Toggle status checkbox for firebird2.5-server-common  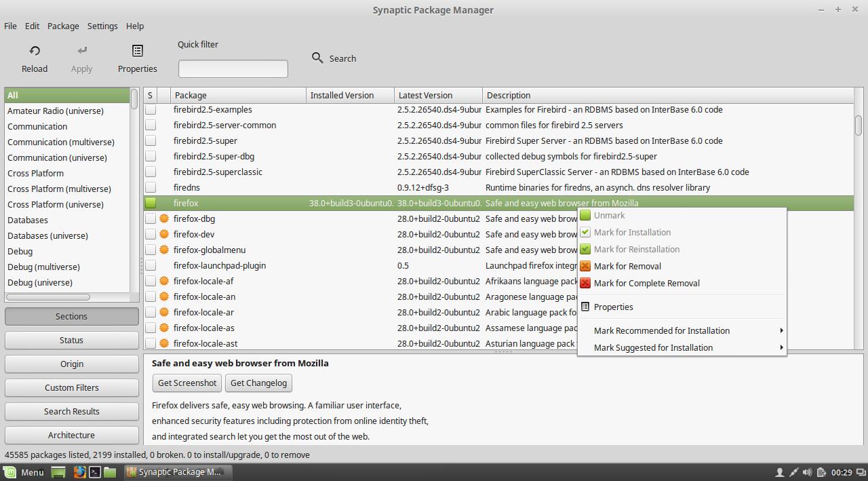151,125
